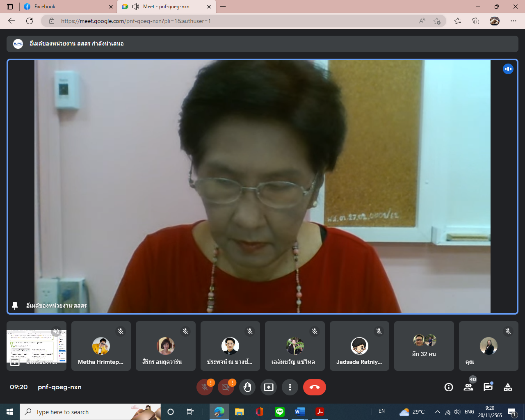Refresh the Google Meet page

30,21
